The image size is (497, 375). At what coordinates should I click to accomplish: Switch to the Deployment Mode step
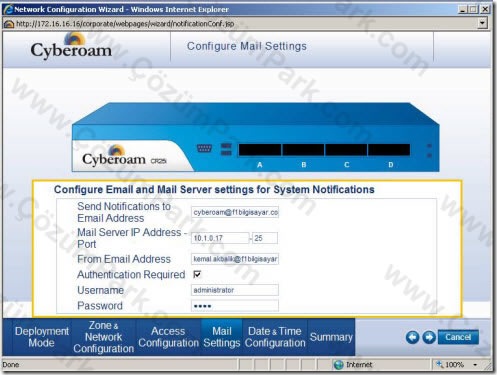42,337
